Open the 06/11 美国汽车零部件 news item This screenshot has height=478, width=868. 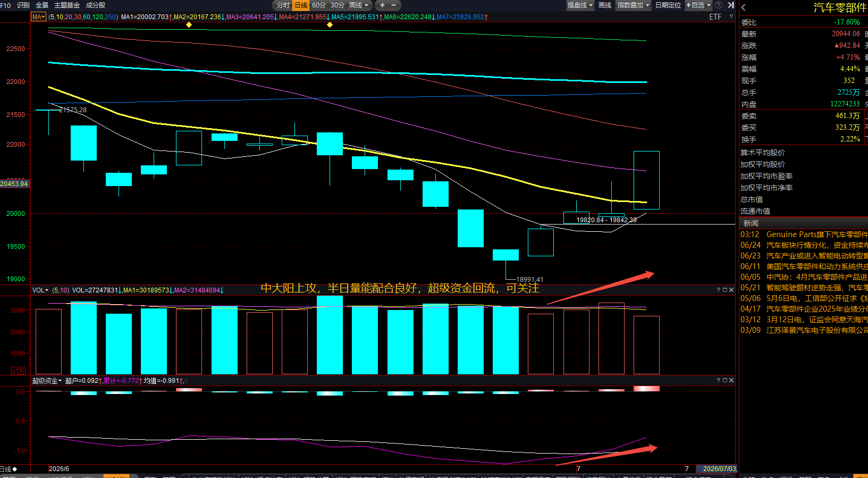804,266
